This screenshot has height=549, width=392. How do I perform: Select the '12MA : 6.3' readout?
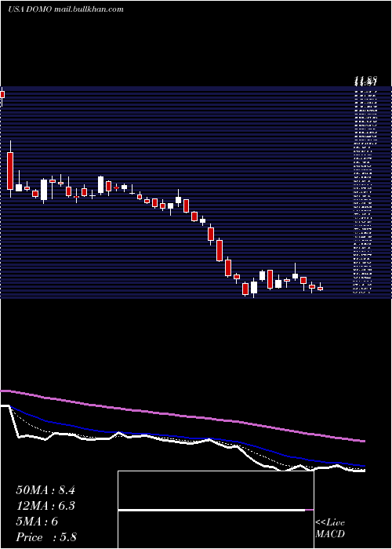[x=45, y=506]
